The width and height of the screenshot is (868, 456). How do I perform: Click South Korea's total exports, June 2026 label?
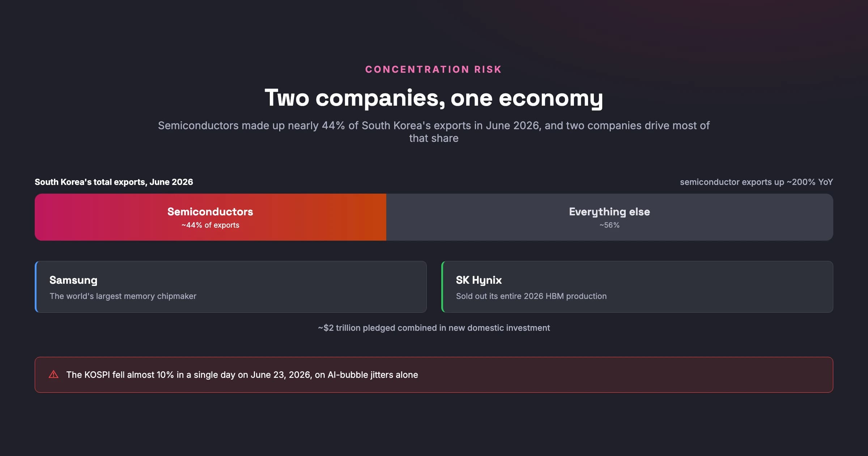[x=114, y=182]
